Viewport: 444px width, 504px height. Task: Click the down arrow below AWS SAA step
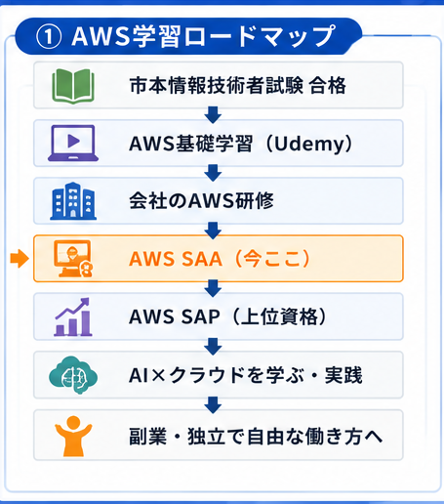click(x=213, y=288)
